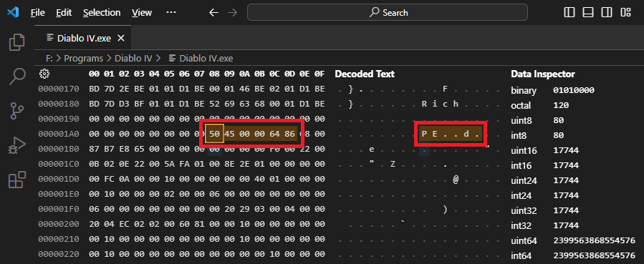Select first byte 87 in row 000001B0
The image size is (644, 264).
click(94, 149)
